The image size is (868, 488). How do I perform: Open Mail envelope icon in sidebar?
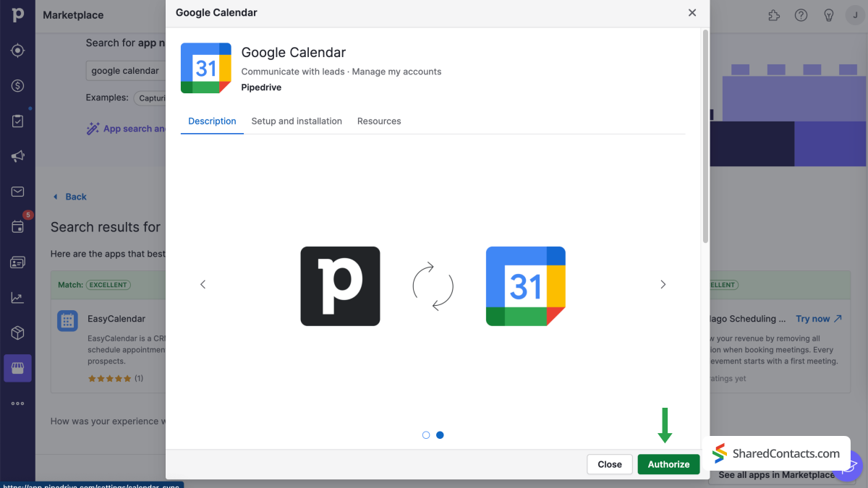coord(17,192)
